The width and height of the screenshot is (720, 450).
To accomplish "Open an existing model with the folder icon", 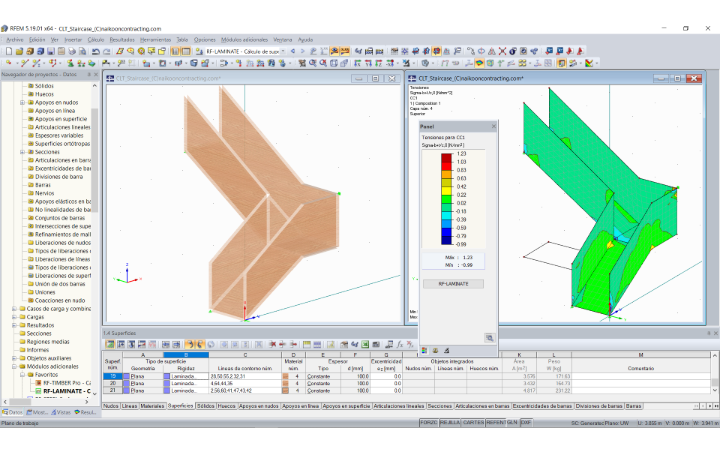I will (x=19, y=51).
